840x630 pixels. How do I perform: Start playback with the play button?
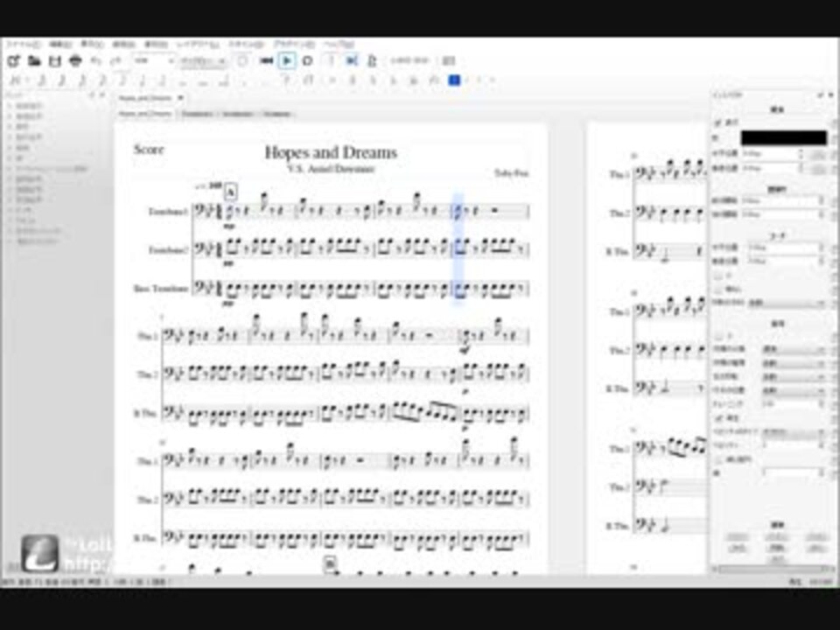pos(287,61)
